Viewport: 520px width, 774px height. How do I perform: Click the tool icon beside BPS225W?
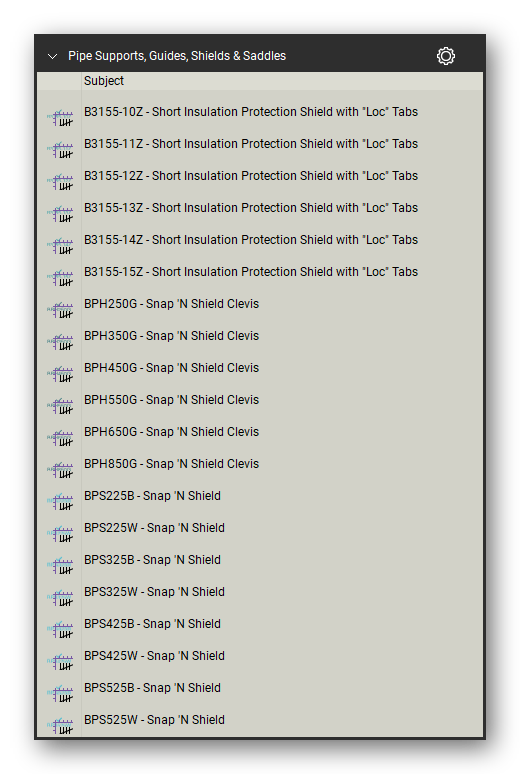coord(60,535)
